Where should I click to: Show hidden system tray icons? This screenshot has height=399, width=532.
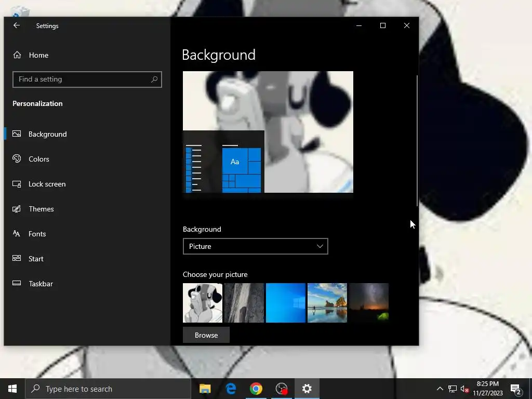[x=440, y=389]
